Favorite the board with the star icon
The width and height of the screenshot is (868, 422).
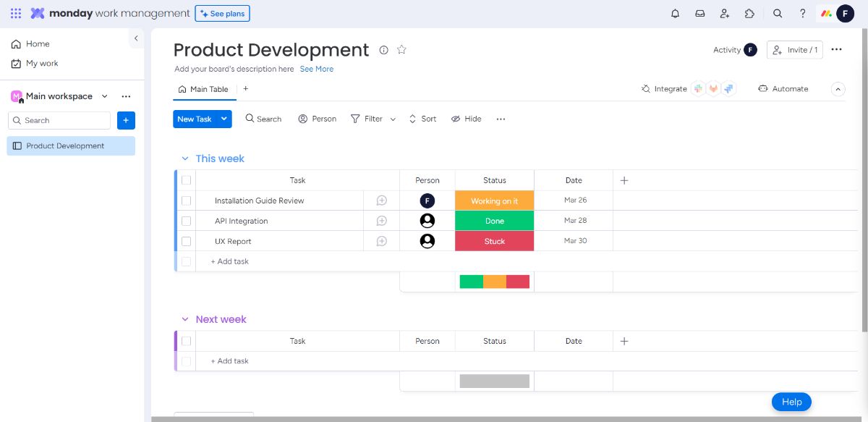pyautogui.click(x=401, y=50)
